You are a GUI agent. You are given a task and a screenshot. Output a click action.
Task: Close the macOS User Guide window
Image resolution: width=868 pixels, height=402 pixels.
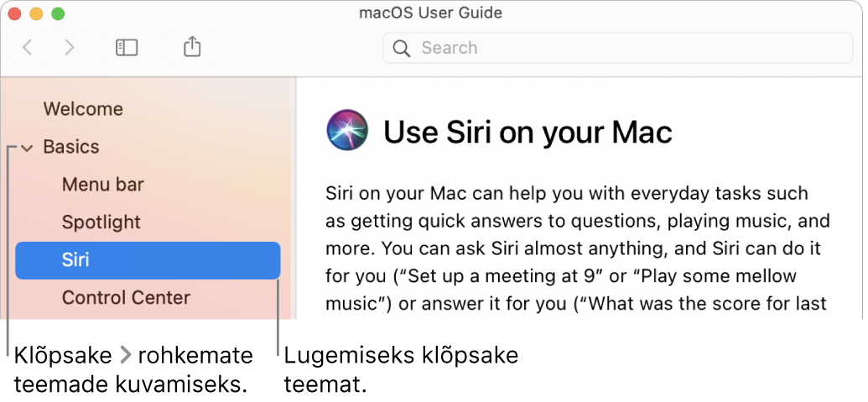14,14
